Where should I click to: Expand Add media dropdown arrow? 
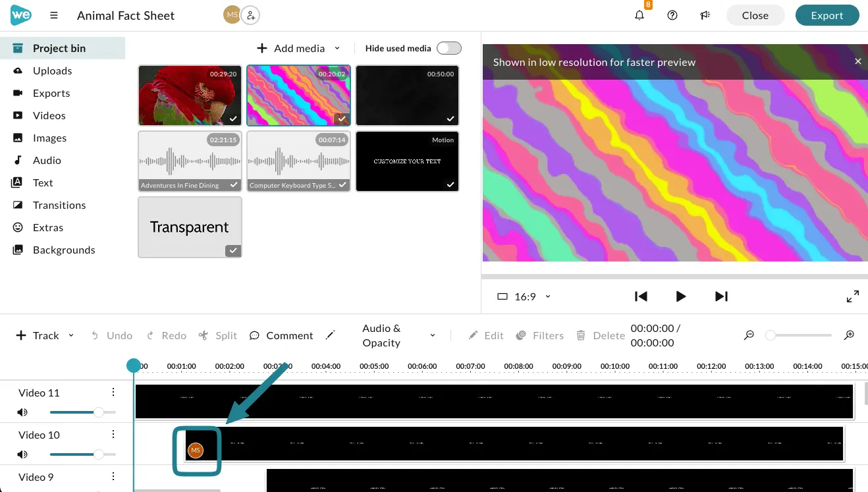337,48
